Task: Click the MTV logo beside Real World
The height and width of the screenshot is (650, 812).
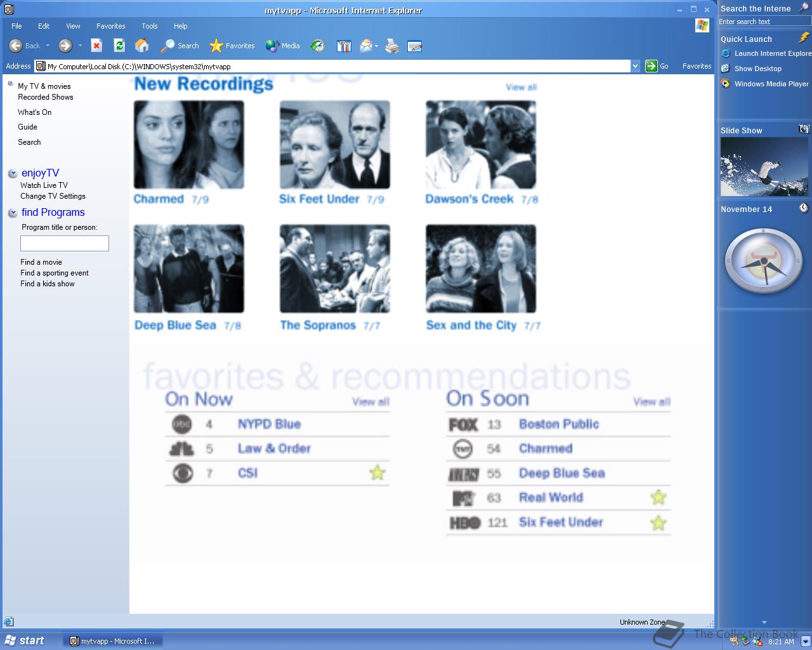Action: click(x=464, y=498)
